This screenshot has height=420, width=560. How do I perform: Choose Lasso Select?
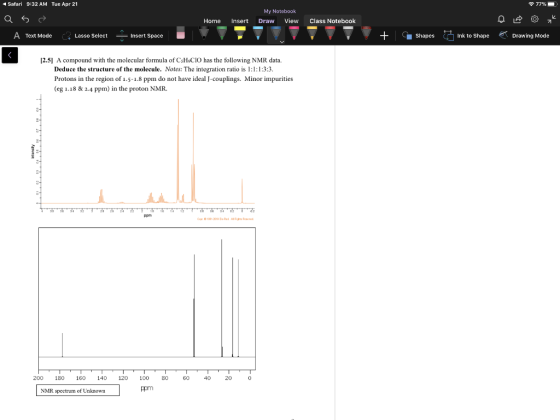pos(85,36)
